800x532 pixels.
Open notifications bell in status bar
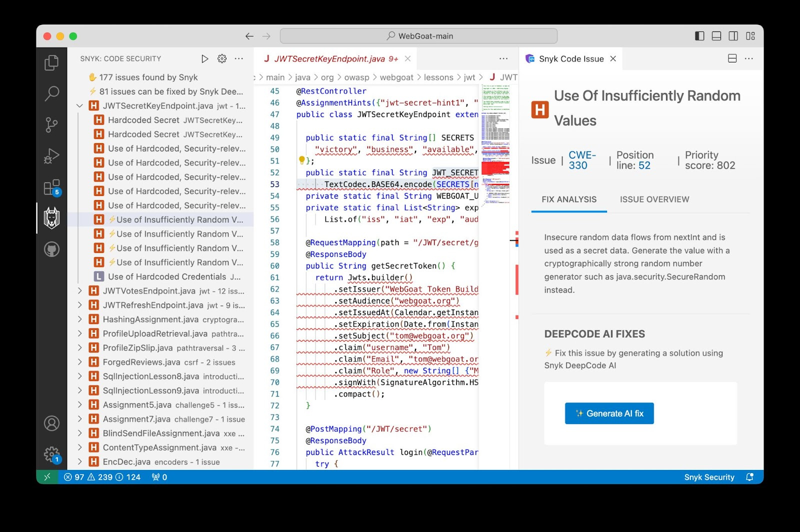[749, 477]
